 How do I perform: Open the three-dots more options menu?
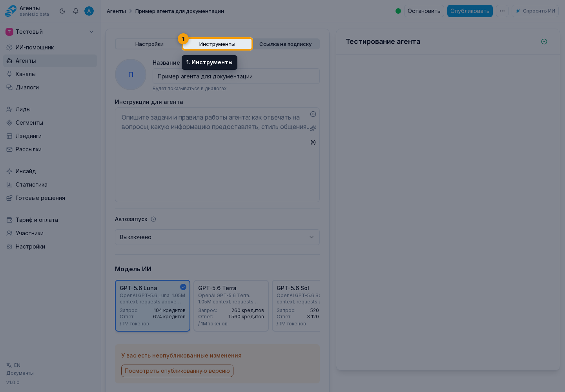(x=502, y=11)
